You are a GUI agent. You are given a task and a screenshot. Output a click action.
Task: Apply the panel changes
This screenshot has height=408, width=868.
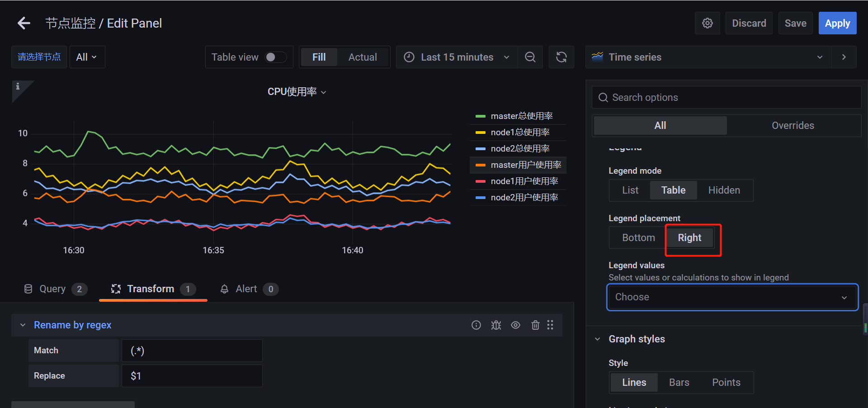tap(837, 23)
